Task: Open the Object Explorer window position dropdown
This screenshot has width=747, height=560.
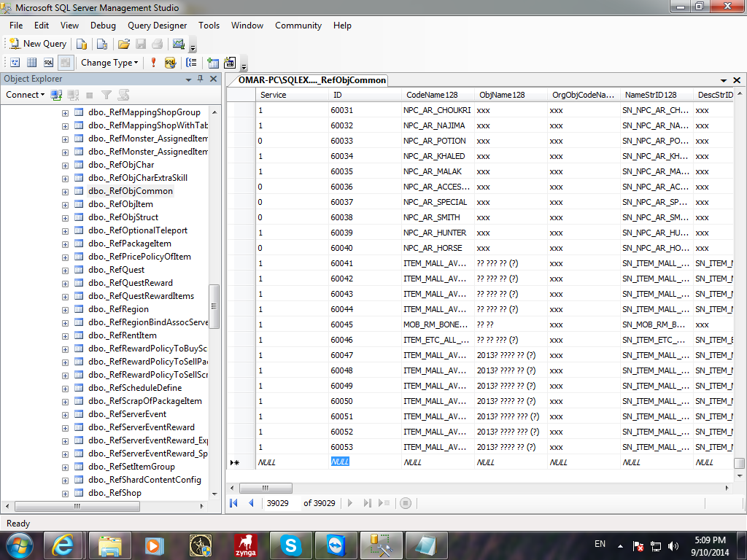Action: click(189, 79)
